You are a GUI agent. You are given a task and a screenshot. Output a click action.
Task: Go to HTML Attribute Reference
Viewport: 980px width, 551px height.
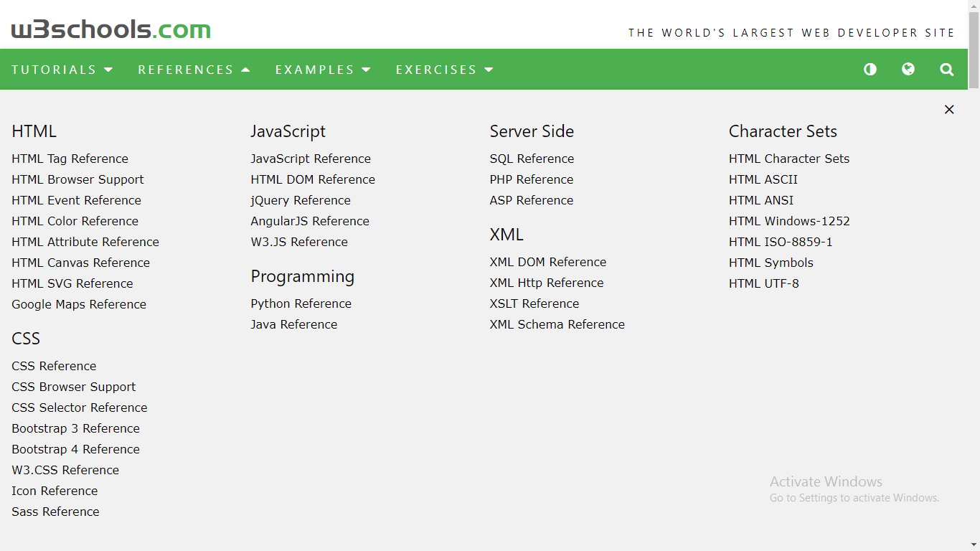coord(85,242)
